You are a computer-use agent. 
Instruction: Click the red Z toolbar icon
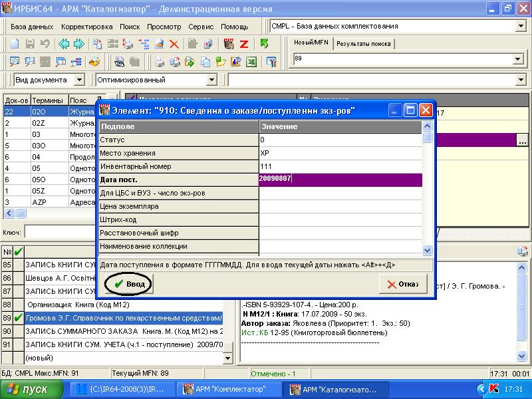[x=244, y=45]
